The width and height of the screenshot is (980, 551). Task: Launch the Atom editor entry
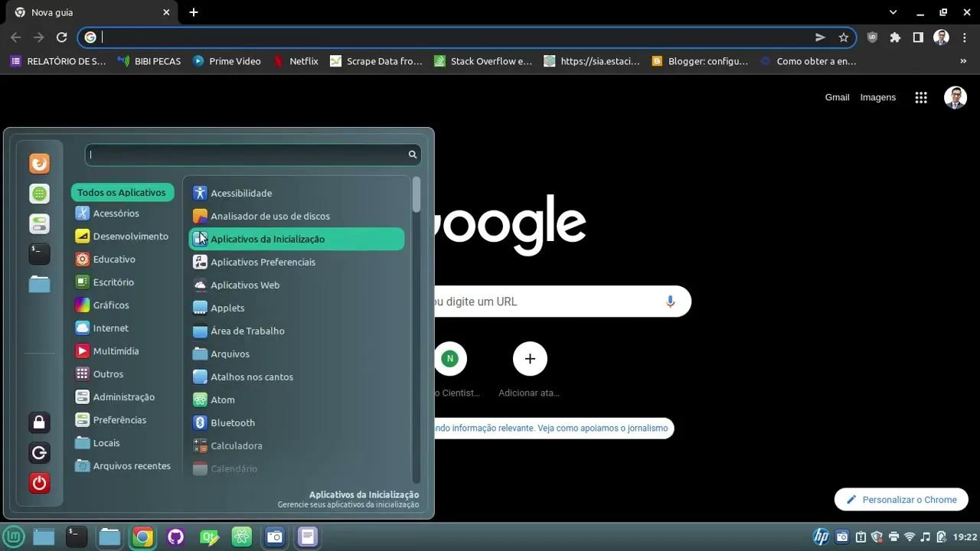tap(223, 399)
